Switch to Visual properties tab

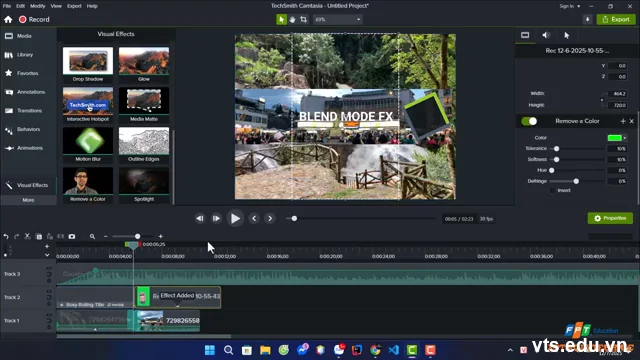coord(525,35)
